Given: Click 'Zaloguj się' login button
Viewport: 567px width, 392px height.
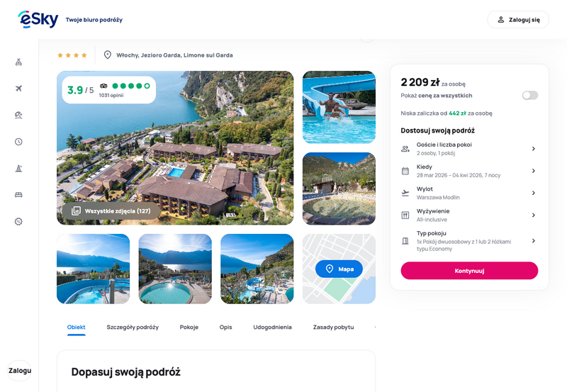Looking at the screenshot, I should (518, 20).
